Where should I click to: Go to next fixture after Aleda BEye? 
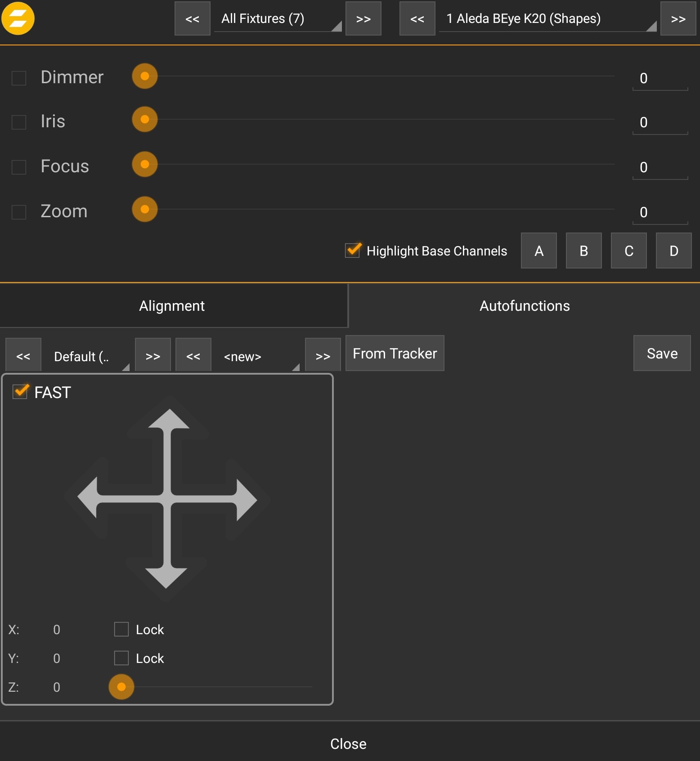pos(678,18)
